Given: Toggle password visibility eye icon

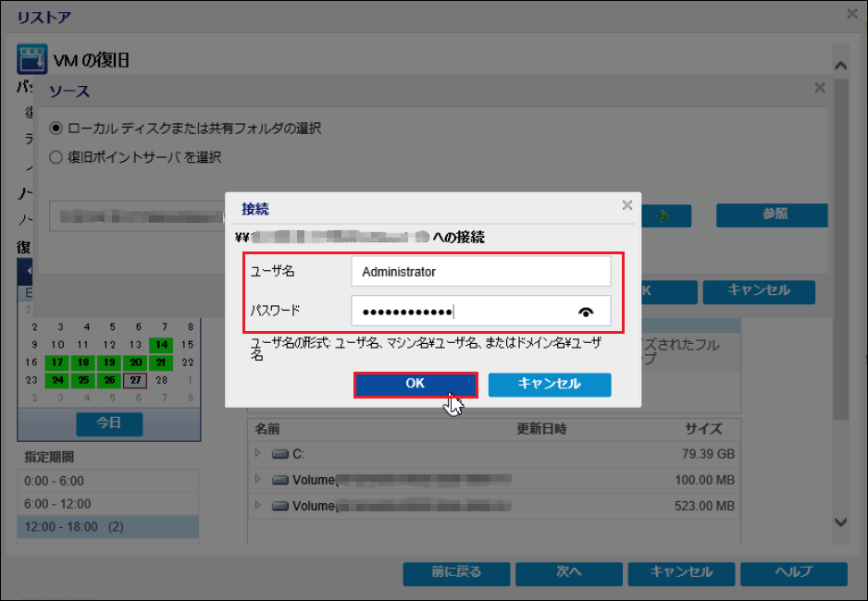Looking at the screenshot, I should tap(586, 312).
